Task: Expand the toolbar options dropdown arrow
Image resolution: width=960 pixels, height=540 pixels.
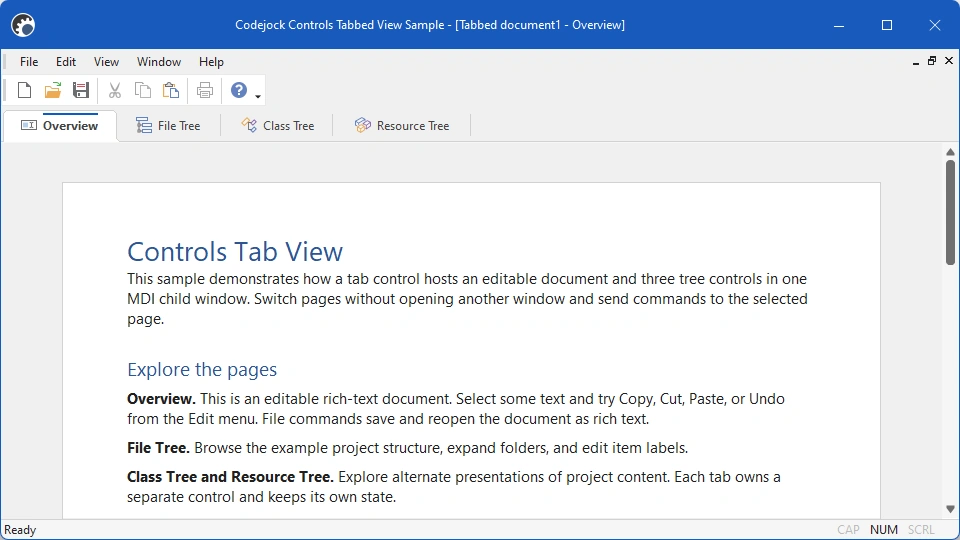Action: [258, 96]
